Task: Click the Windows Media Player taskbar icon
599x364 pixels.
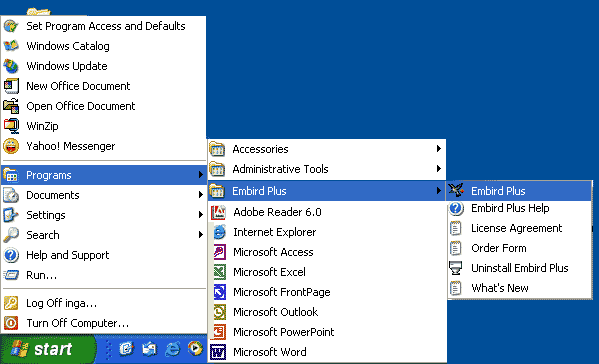Action: [195, 349]
